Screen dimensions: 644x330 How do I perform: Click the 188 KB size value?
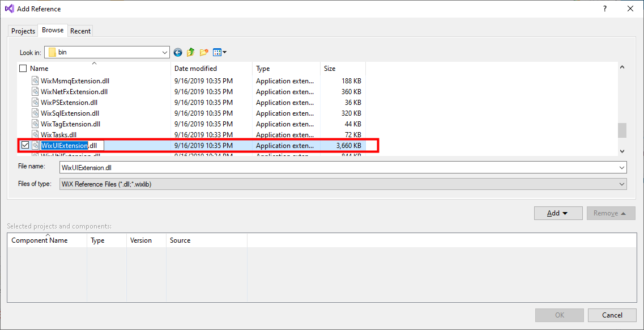(351, 81)
